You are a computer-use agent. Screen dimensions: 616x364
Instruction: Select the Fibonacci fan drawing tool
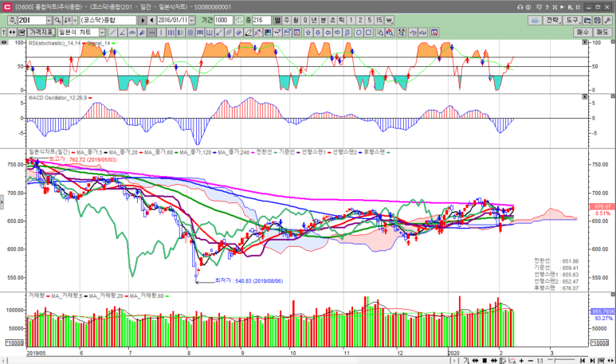pyautogui.click(x=142, y=33)
